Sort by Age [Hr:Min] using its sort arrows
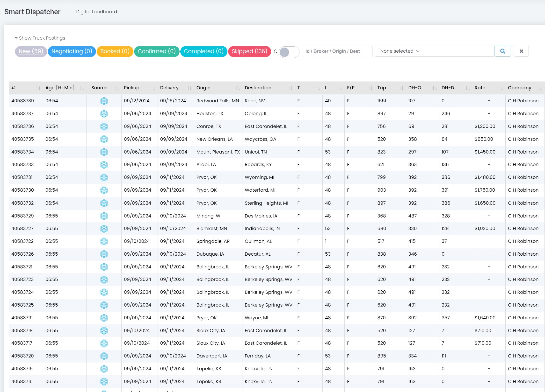The image size is (545, 392). point(81,88)
